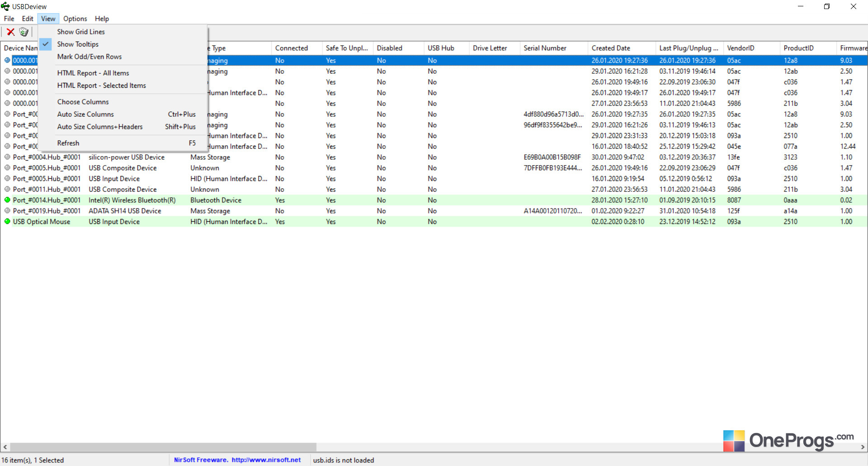The image size is (868, 466).
Task: Click the horizontal scrollbar left arrow
Action: 5,447
